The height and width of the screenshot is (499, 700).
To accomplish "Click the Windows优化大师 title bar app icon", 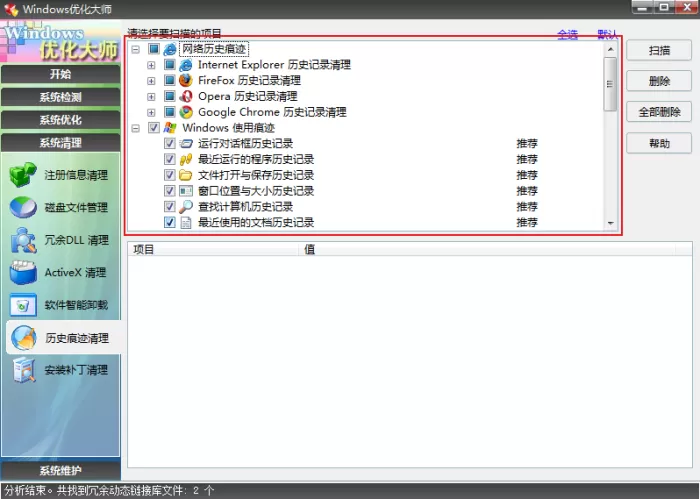I will tap(10, 9).
